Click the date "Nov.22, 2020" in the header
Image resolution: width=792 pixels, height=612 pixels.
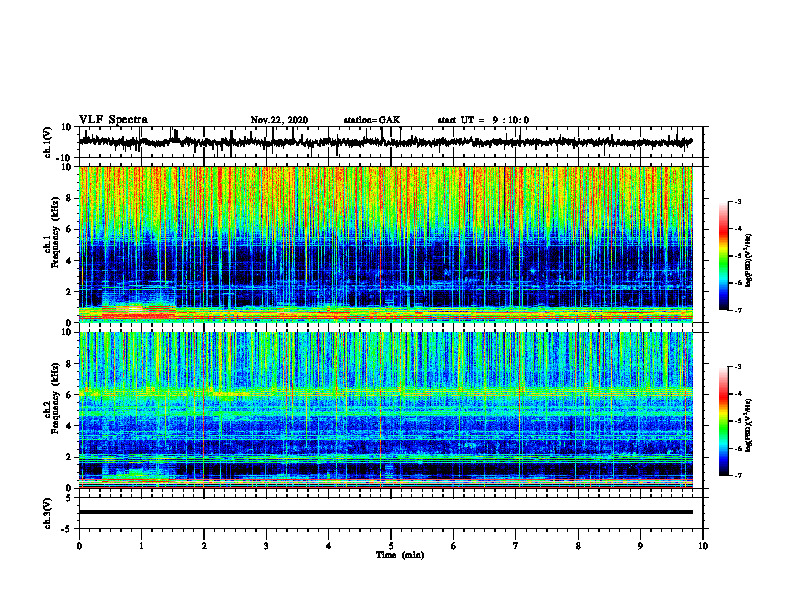(279, 120)
